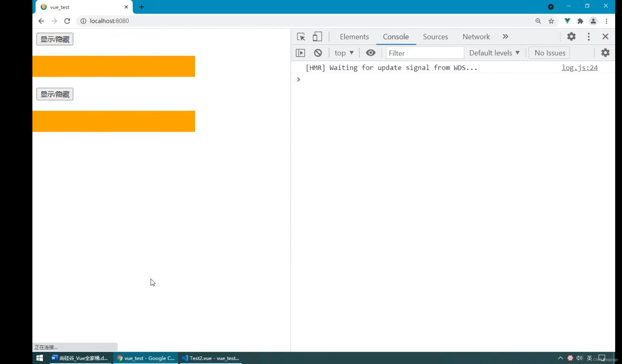
Task: Click the first orange box
Action: click(x=114, y=66)
